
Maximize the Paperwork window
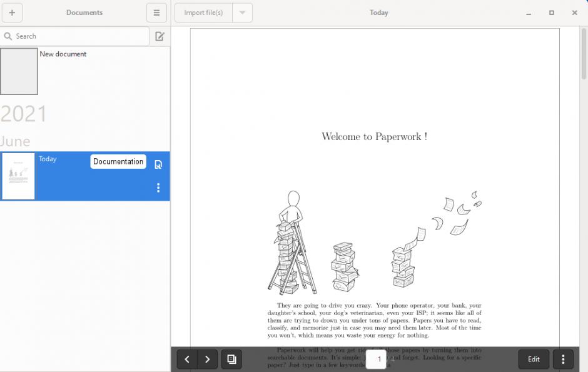pyautogui.click(x=551, y=13)
